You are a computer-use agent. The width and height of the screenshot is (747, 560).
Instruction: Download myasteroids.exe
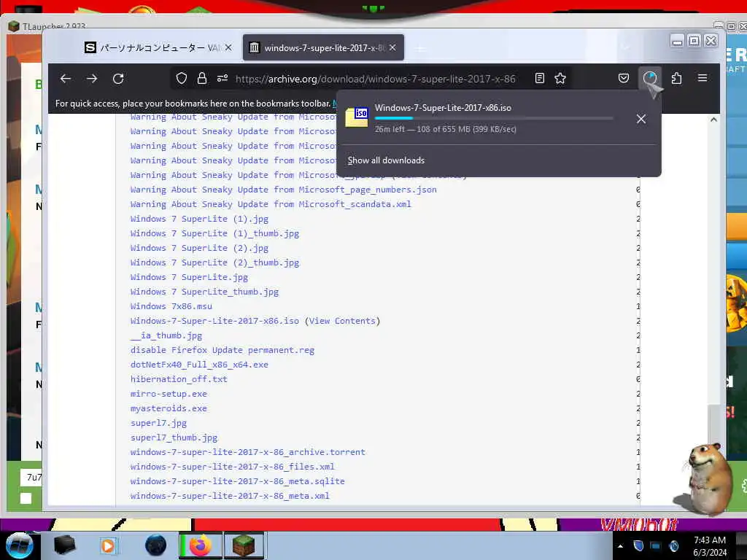[x=169, y=408]
